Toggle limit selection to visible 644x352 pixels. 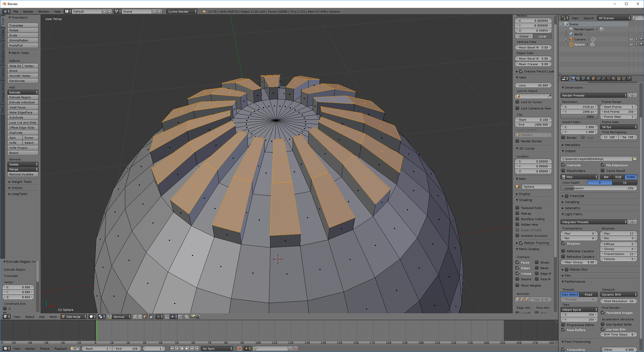click(151, 317)
